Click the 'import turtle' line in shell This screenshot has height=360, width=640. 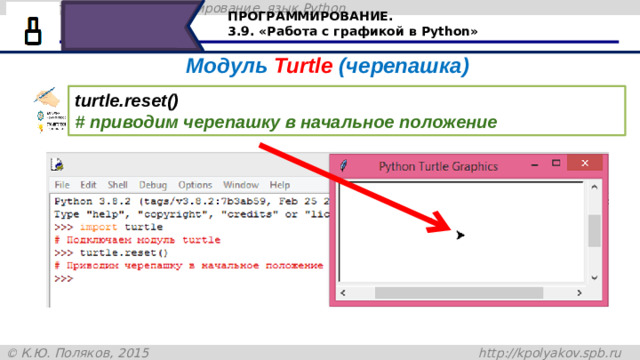point(109,227)
